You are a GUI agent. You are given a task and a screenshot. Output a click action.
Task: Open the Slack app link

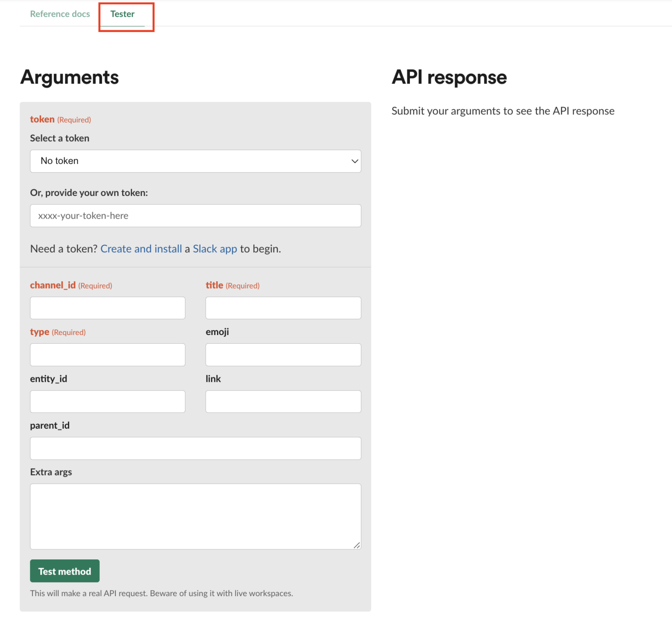tap(215, 248)
